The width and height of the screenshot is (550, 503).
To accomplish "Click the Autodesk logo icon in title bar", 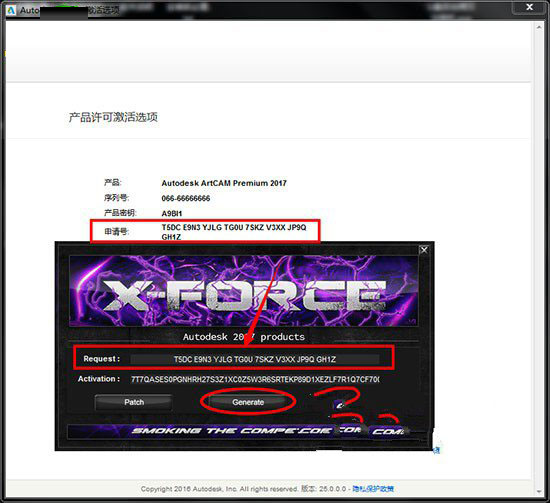I will (x=12, y=10).
